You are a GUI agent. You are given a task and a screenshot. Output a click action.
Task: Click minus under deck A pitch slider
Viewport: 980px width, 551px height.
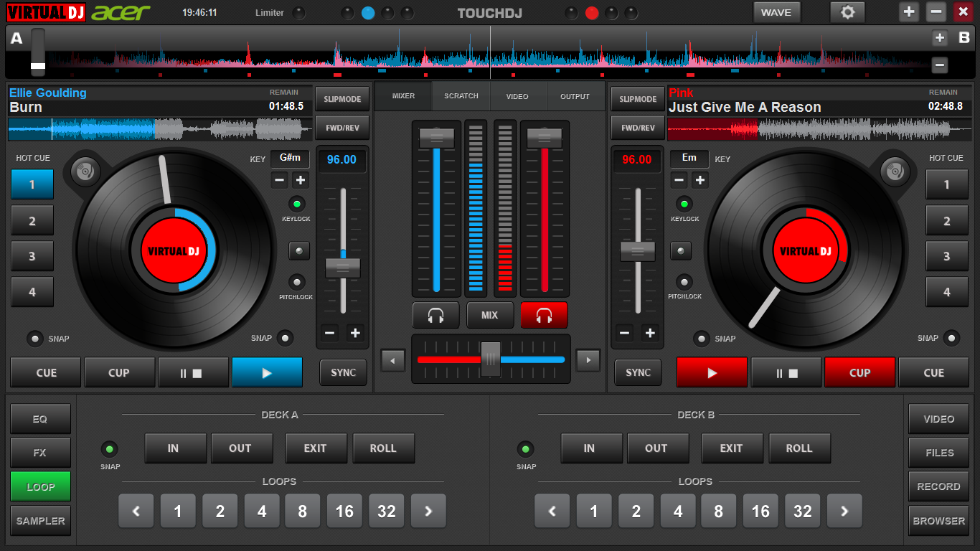(330, 333)
